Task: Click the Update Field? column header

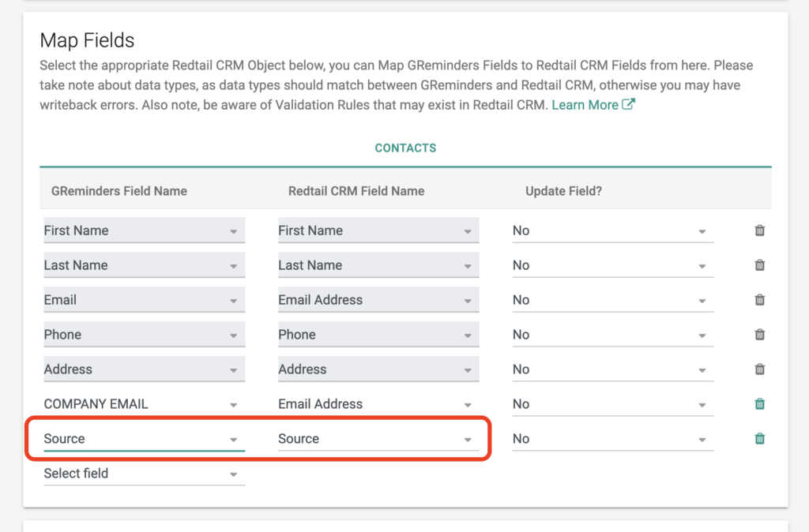Action: [x=563, y=191]
